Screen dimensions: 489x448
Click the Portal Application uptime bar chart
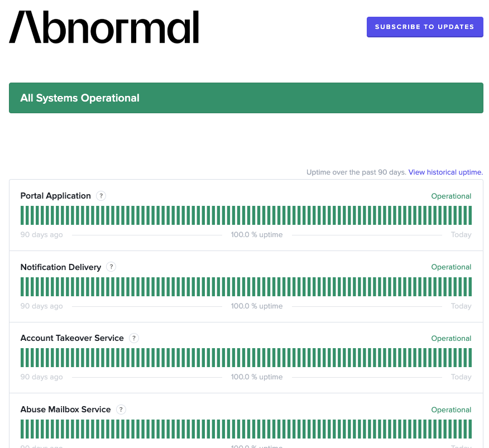pos(246,215)
